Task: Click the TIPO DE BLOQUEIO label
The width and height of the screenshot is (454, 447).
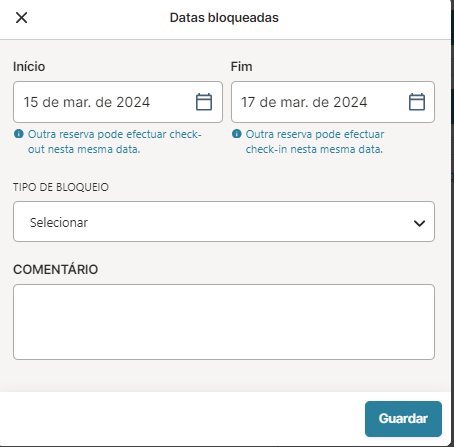Action: pos(61,187)
